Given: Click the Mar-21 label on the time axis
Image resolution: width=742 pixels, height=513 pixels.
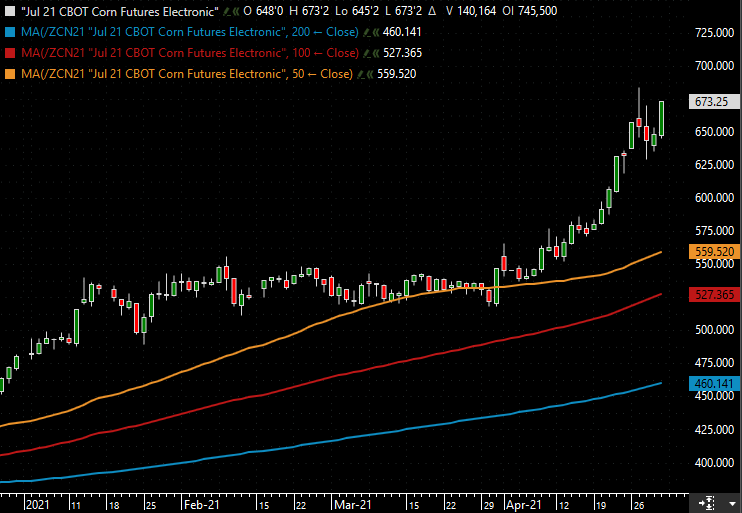Looking at the screenshot, I should (353, 505).
